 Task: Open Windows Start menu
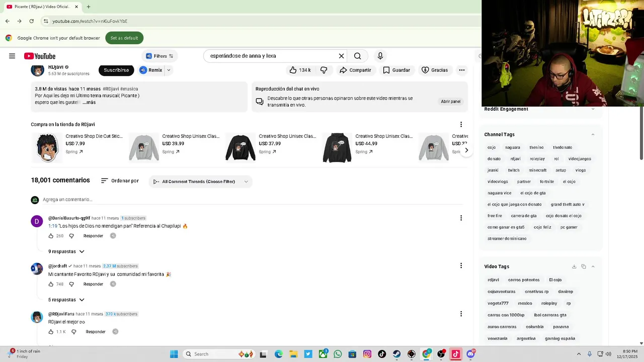[174, 354]
